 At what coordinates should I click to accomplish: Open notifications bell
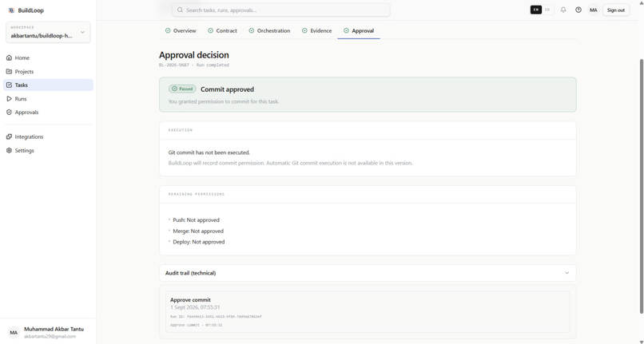point(563,10)
